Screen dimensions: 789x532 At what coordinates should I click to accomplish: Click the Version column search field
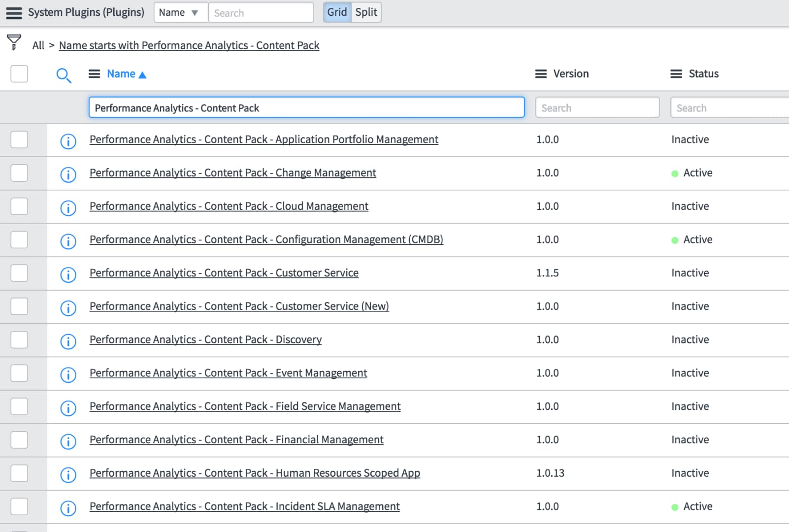coord(597,107)
